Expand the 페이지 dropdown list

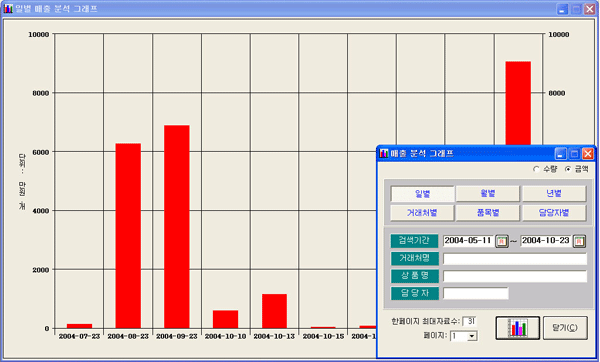pyautogui.click(x=472, y=336)
